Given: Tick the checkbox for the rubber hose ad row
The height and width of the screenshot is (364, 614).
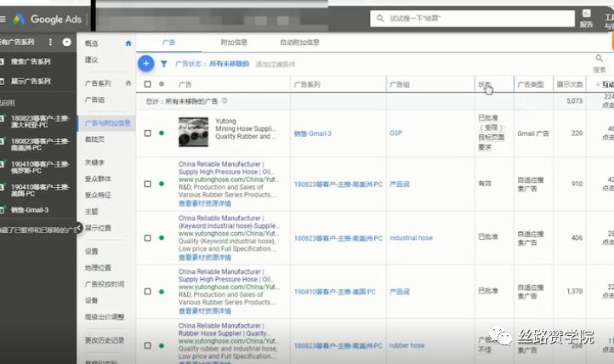Looking at the screenshot, I should [148, 345].
